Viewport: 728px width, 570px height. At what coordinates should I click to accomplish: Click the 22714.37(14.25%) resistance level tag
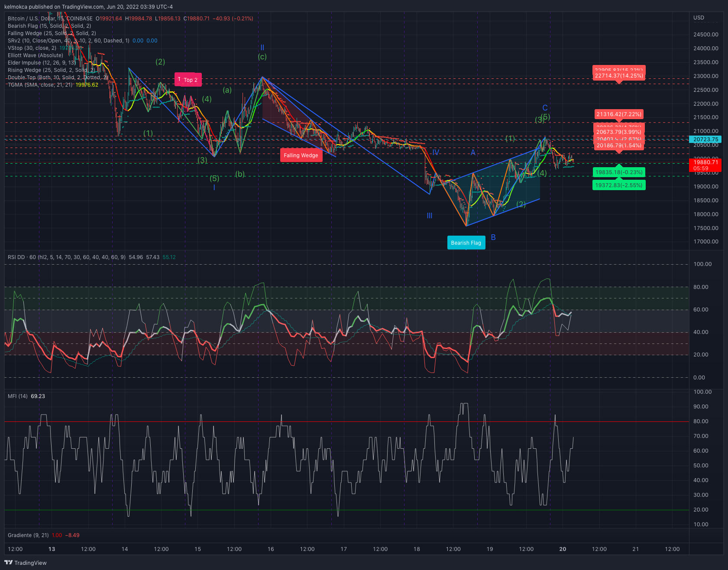coord(619,76)
